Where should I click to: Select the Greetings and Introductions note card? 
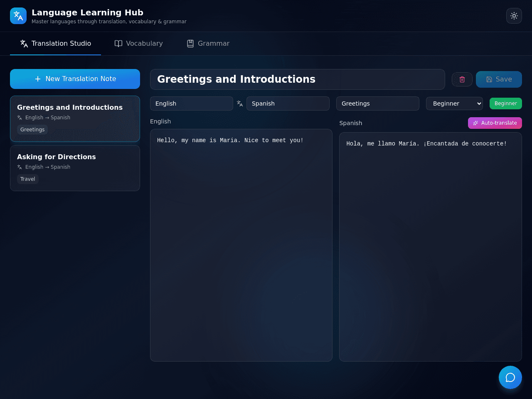(75, 119)
